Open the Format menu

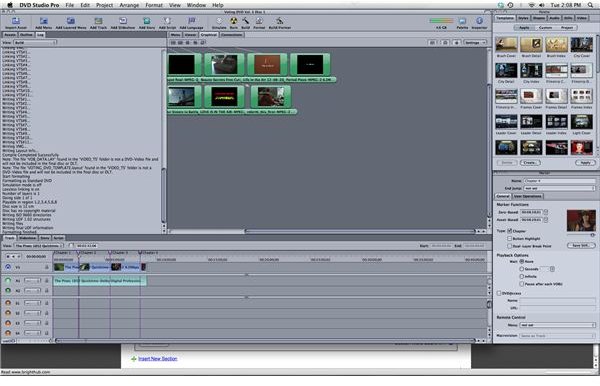click(x=154, y=5)
